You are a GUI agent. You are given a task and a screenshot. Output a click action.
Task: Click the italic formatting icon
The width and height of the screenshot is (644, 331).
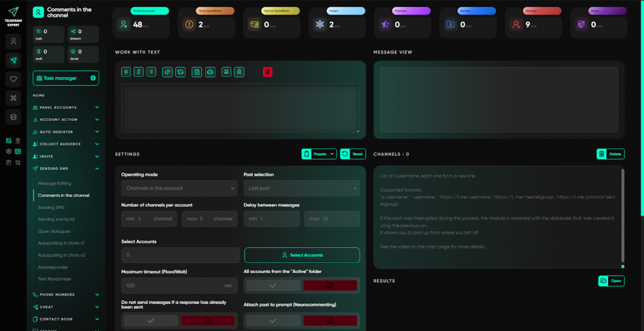pyautogui.click(x=139, y=72)
